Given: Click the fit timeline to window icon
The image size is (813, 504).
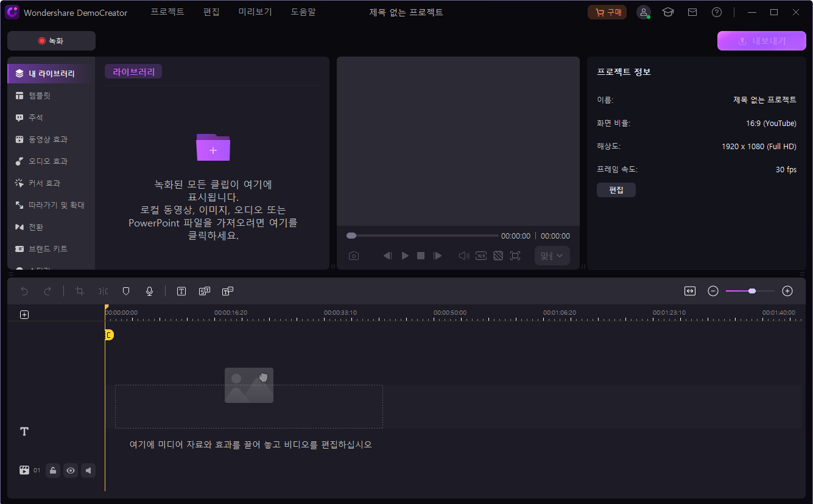Looking at the screenshot, I should click(690, 291).
